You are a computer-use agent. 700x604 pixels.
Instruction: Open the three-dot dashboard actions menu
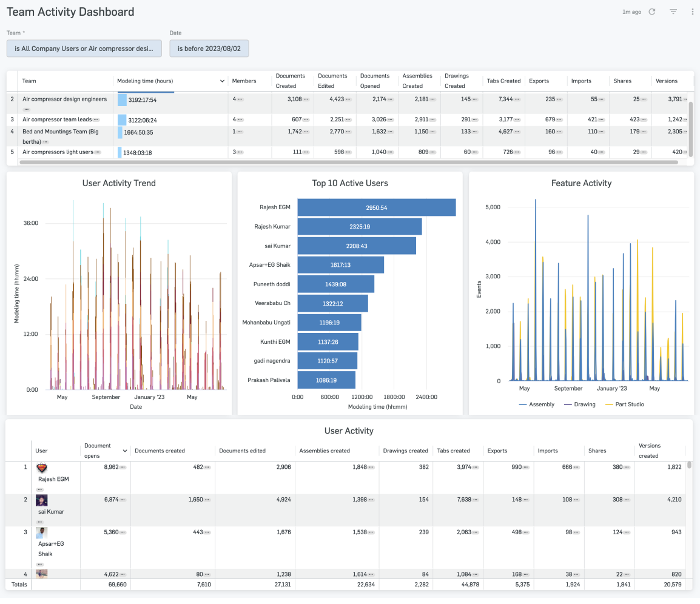(x=693, y=12)
